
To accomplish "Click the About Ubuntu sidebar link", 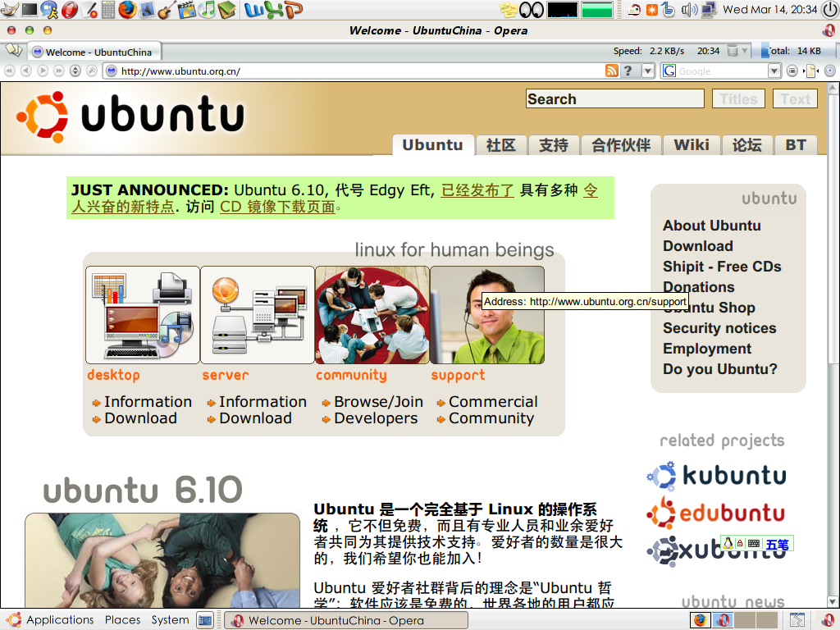I will pyautogui.click(x=711, y=226).
